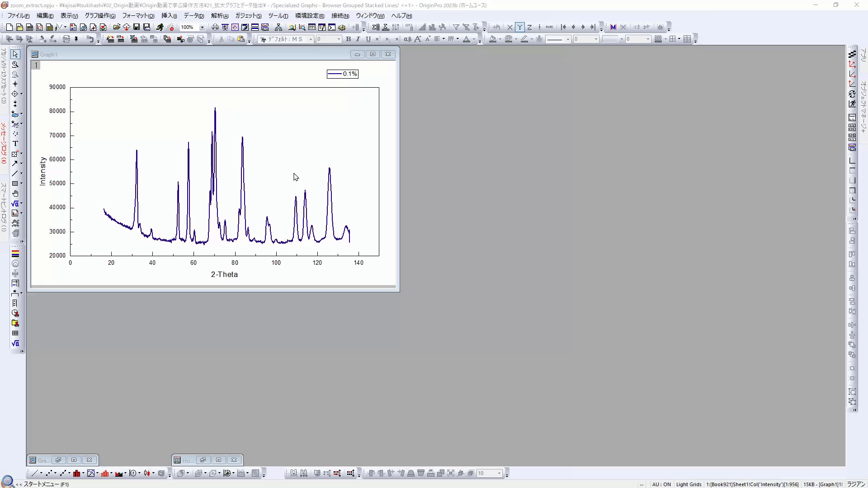Toggle Bold text formatting

[348, 39]
